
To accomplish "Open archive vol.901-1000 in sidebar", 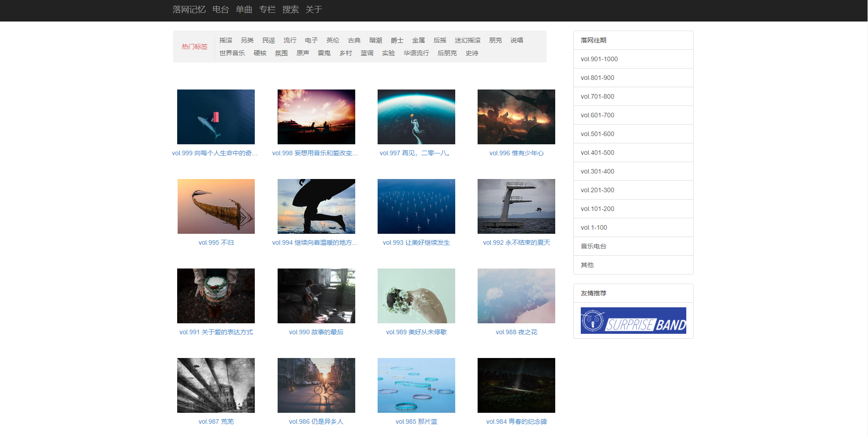I will pos(633,59).
